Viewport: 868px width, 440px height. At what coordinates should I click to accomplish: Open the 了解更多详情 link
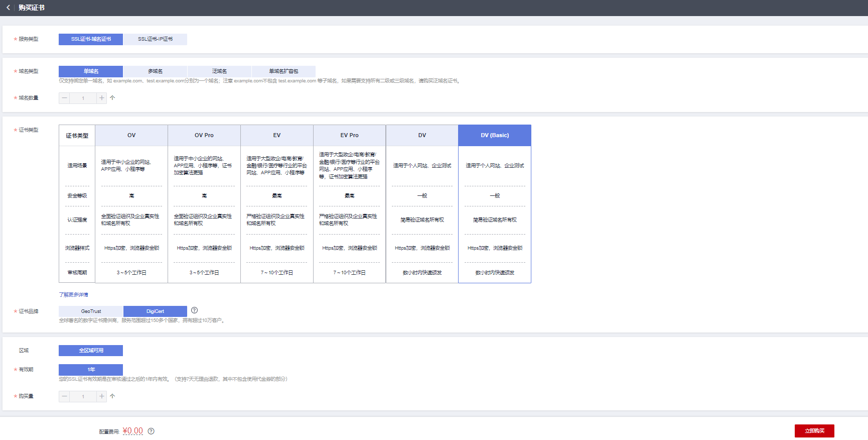(73, 295)
